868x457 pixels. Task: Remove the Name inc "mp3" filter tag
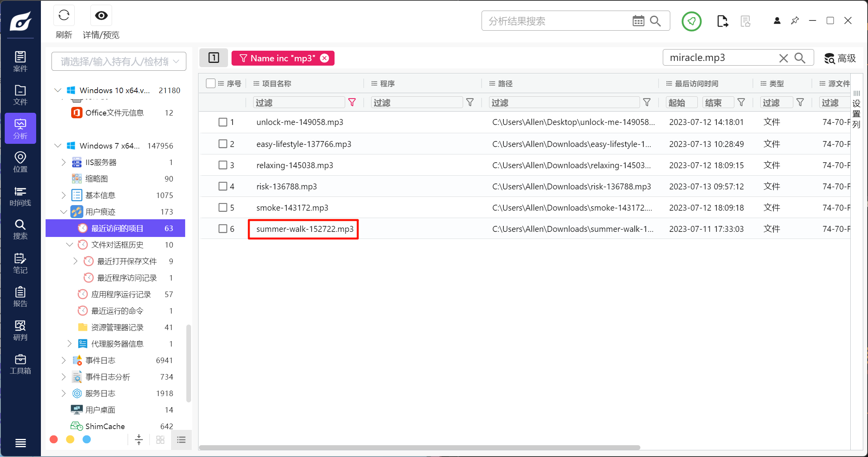click(324, 58)
